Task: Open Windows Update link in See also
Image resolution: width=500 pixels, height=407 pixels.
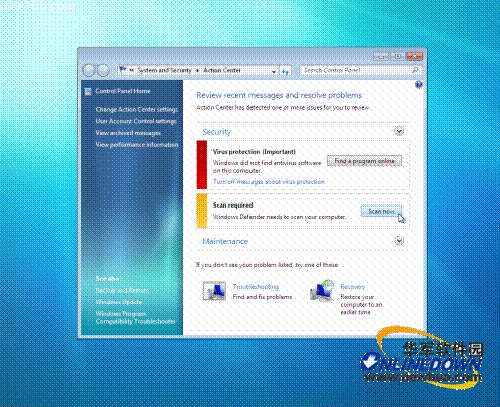Action: (119, 302)
